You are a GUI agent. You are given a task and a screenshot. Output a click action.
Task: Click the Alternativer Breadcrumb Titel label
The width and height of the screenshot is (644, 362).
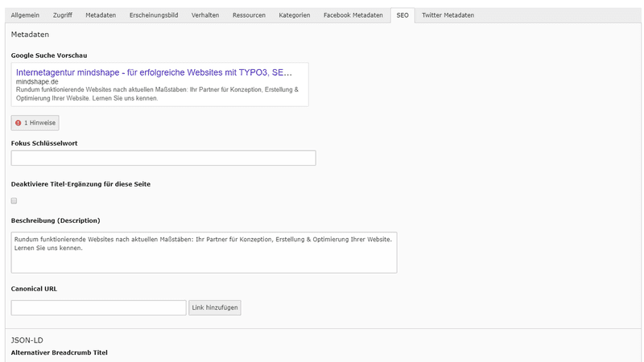(59, 352)
